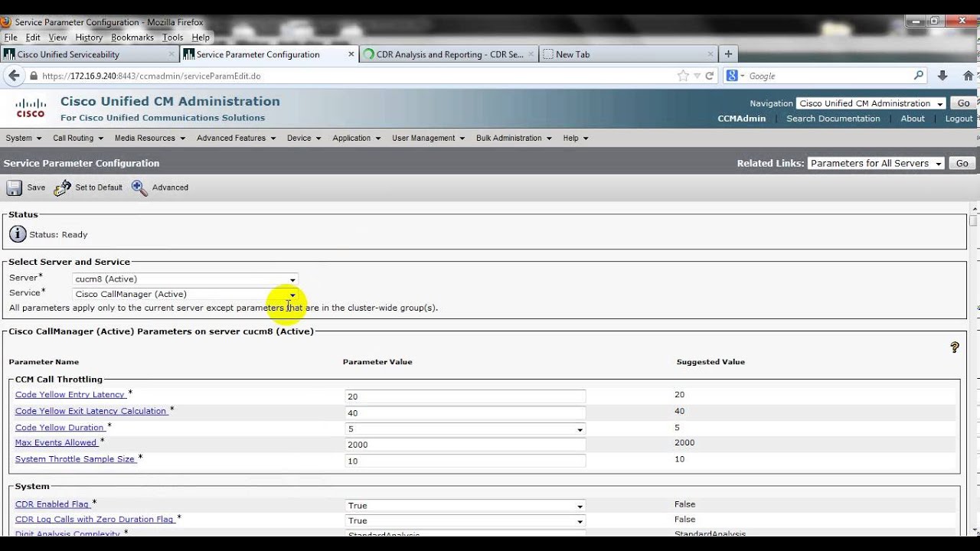Open the Code Yellow Duration dropdown

tap(465, 429)
